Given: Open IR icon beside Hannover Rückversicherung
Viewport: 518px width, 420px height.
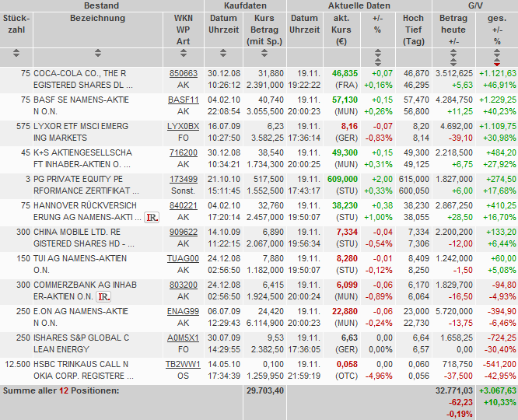Looking at the screenshot, I should 152,218.
